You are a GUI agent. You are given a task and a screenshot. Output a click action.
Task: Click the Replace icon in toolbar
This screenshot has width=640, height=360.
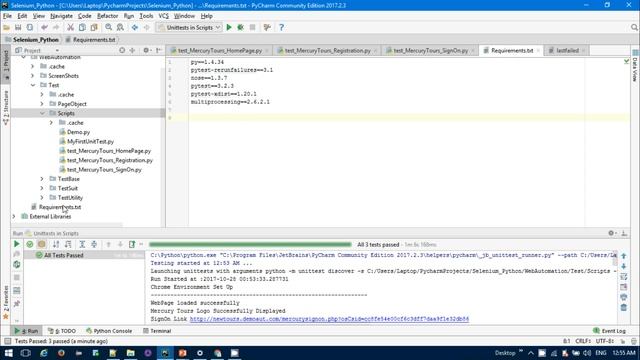(x=120, y=27)
